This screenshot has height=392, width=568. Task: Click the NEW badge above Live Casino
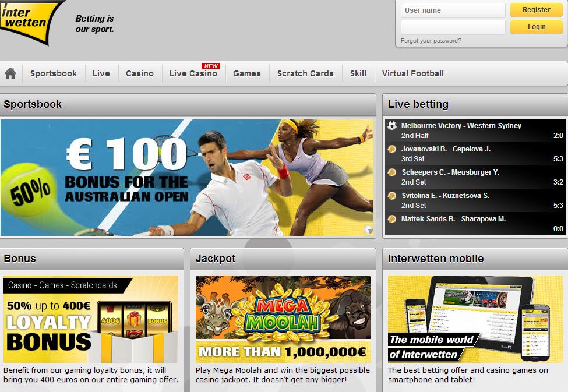point(211,66)
